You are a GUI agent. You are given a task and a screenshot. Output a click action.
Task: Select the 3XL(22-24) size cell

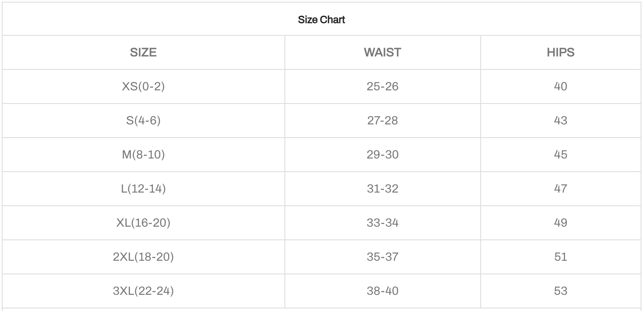(x=143, y=291)
